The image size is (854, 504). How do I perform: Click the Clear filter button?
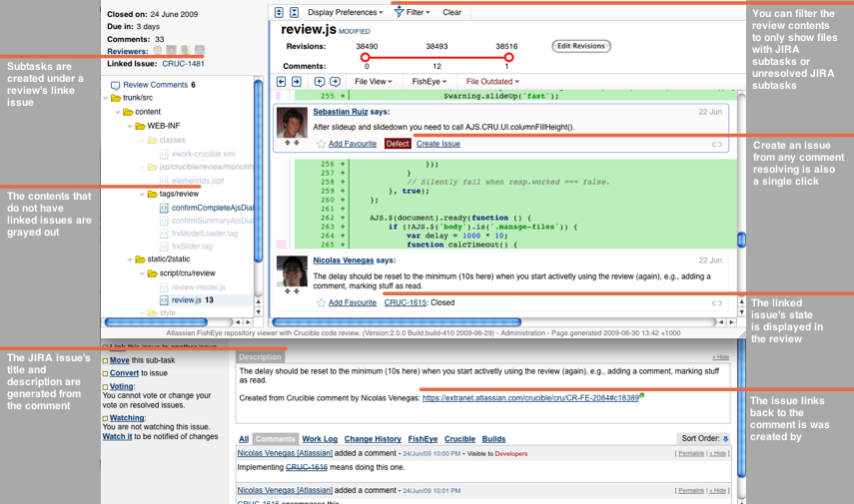point(451,12)
